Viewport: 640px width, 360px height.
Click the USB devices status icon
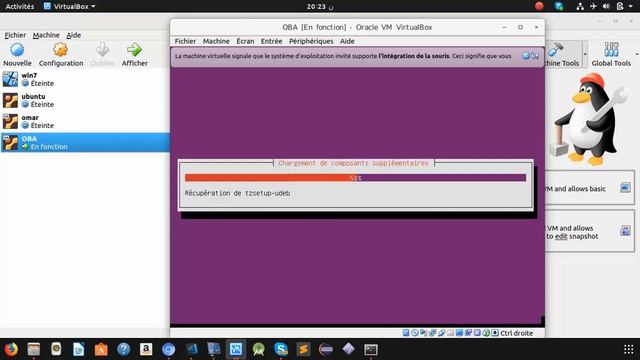(x=442, y=333)
